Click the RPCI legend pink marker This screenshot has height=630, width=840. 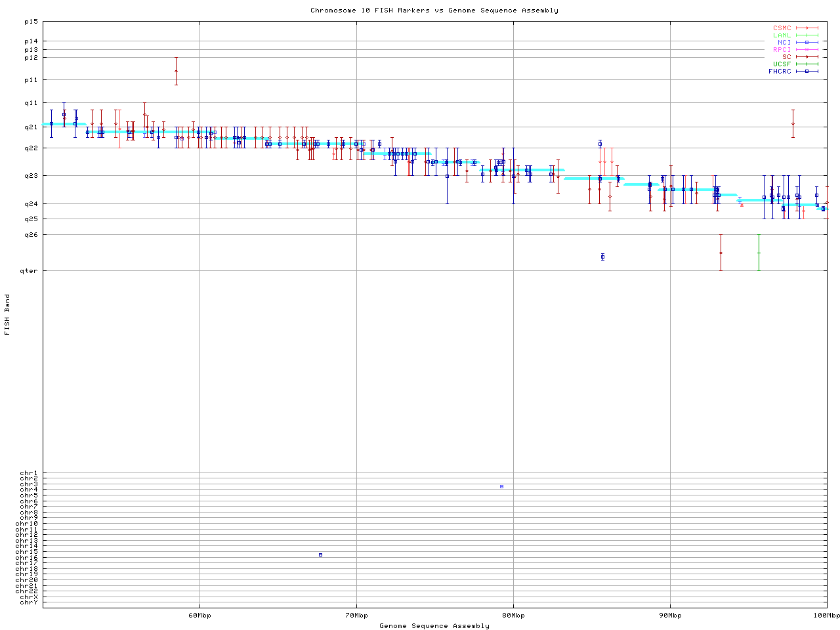[807, 50]
